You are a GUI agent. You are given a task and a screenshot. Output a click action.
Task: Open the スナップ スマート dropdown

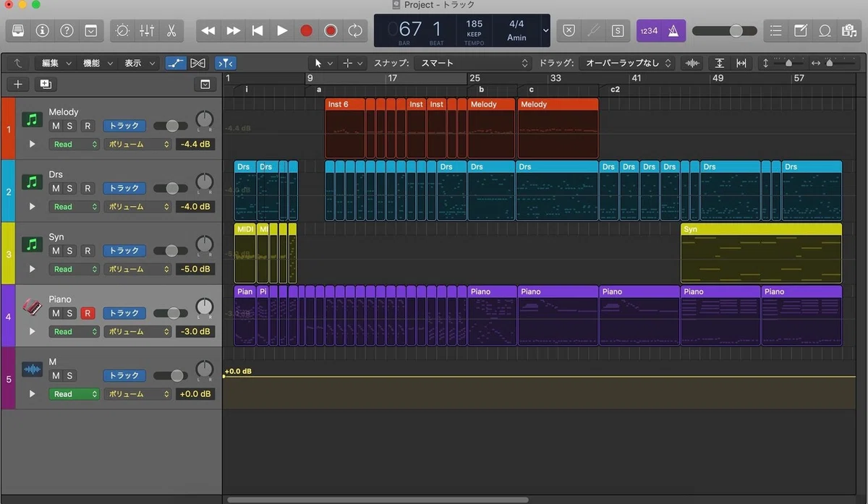coord(474,63)
